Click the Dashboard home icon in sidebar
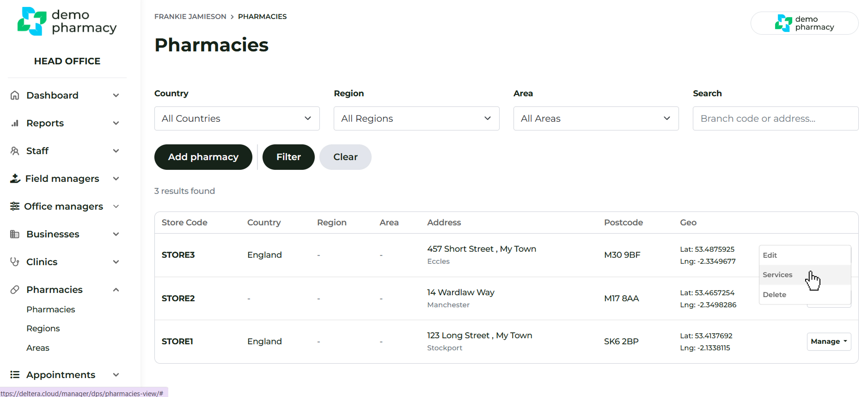This screenshot has width=868, height=397. tap(15, 95)
